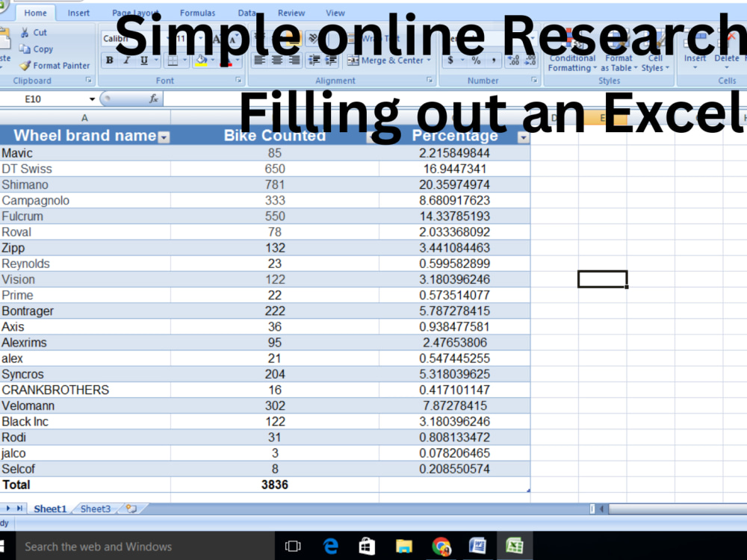Decrease decimal places

530,60
